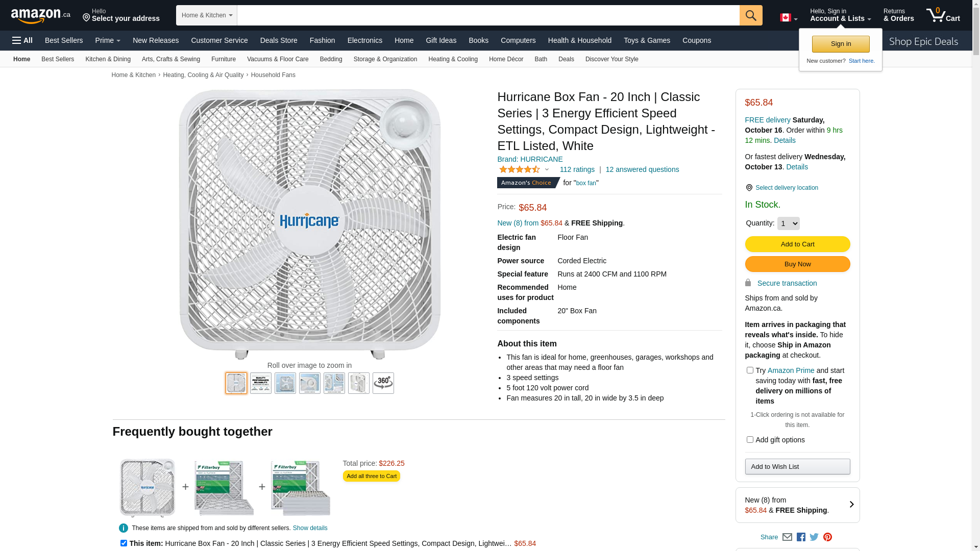Open the Canada flag country selector
This screenshot has height=551, width=980.
(789, 18)
